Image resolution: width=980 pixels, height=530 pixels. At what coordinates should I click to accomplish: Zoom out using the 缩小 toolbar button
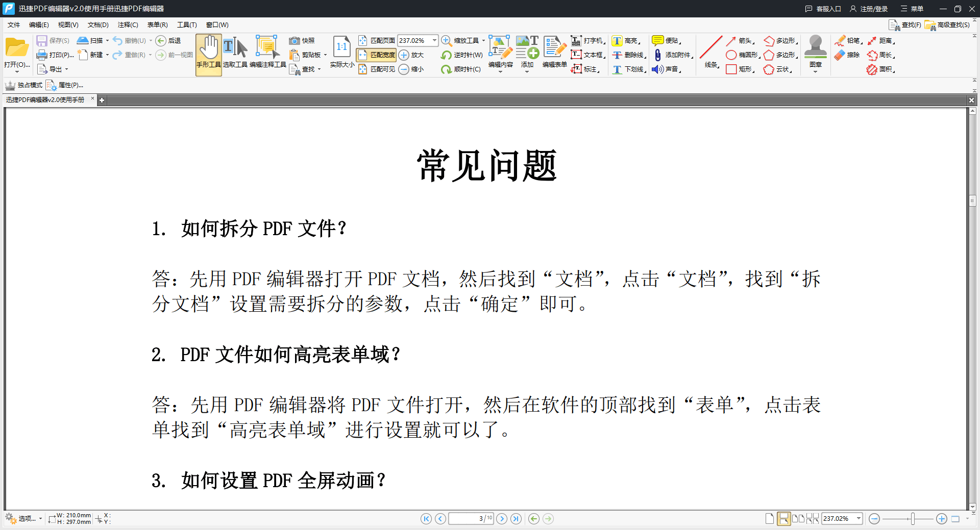point(411,69)
